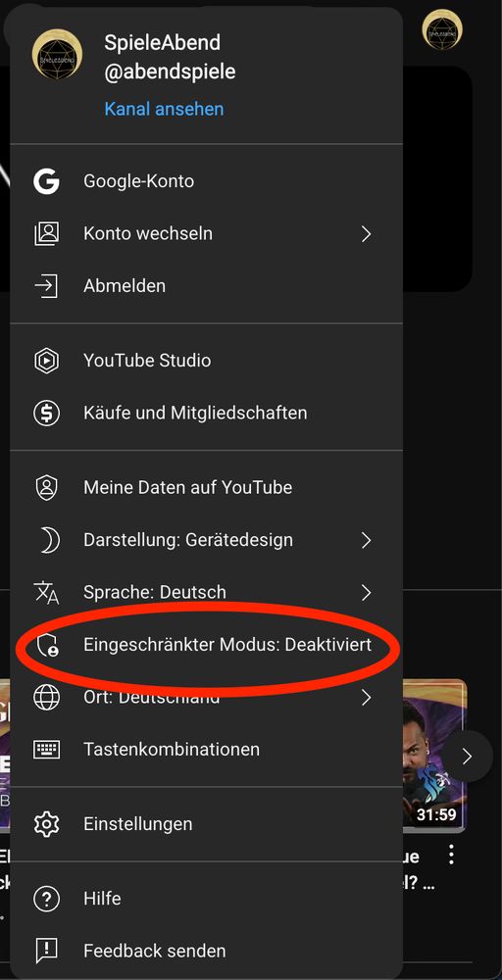Expand the Konto wechseln chevron
502x980 pixels.
[x=367, y=234]
